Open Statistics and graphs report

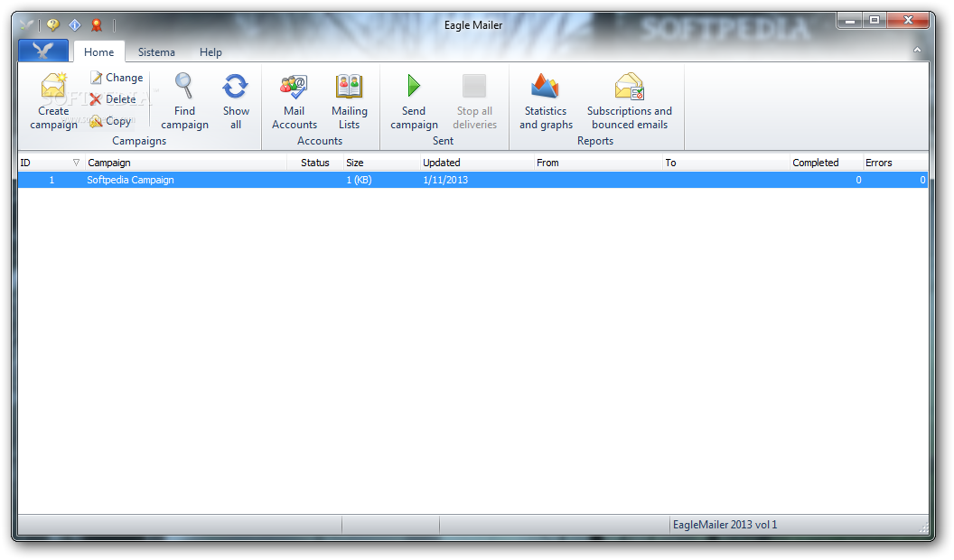pyautogui.click(x=546, y=101)
